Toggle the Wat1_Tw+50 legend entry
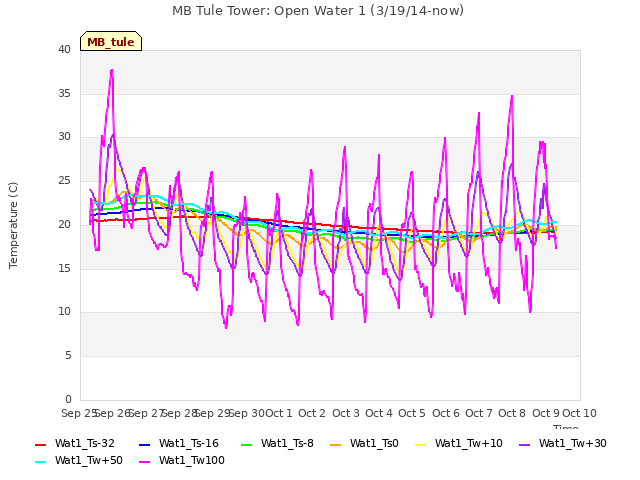640x480 pixels. [x=79, y=461]
